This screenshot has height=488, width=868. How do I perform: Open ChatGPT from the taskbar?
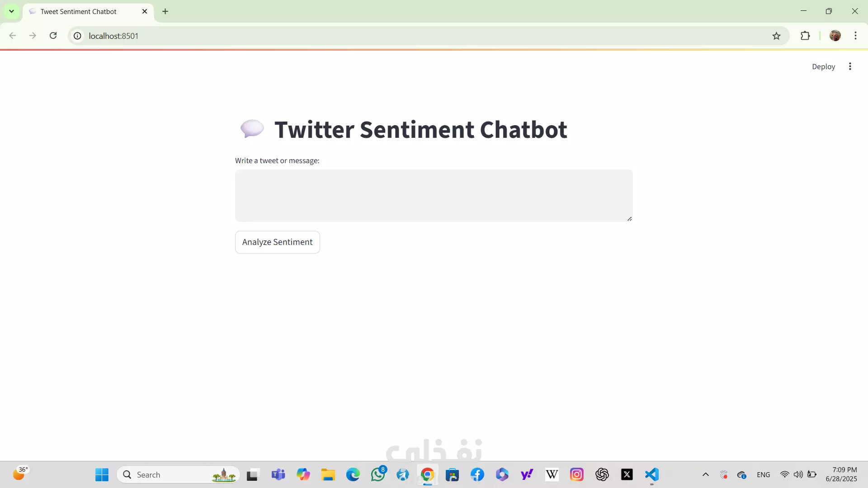click(602, 474)
